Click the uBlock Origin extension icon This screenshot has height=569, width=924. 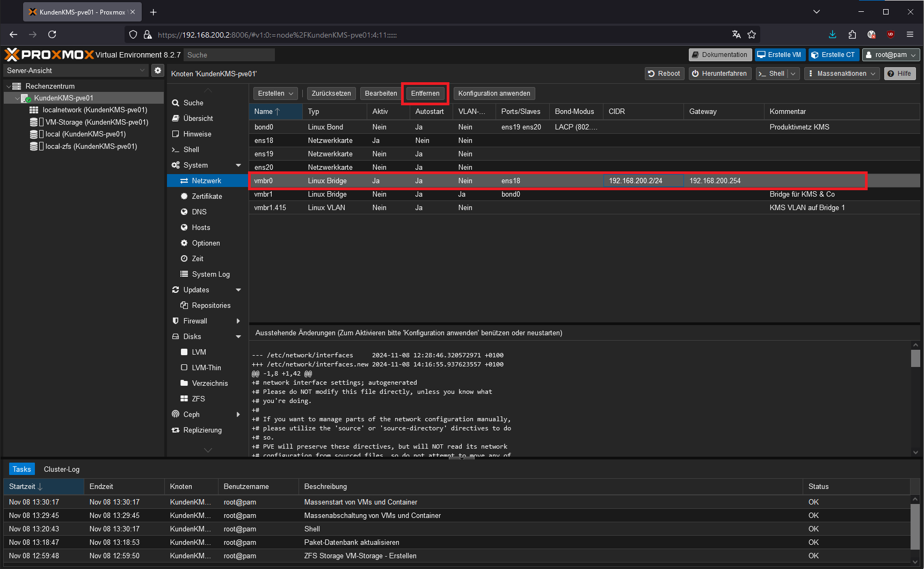[x=890, y=34]
